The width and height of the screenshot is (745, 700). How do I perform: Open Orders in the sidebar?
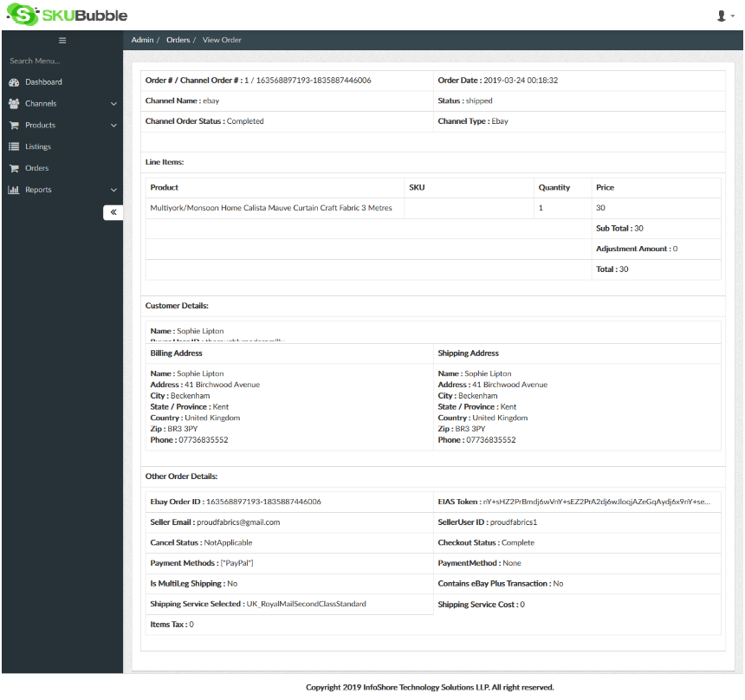click(x=62, y=168)
